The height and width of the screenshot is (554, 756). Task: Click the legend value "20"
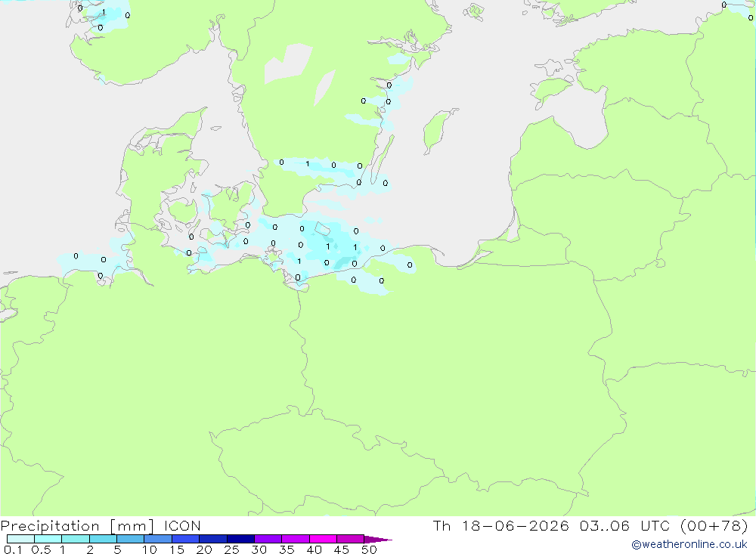coord(204,549)
